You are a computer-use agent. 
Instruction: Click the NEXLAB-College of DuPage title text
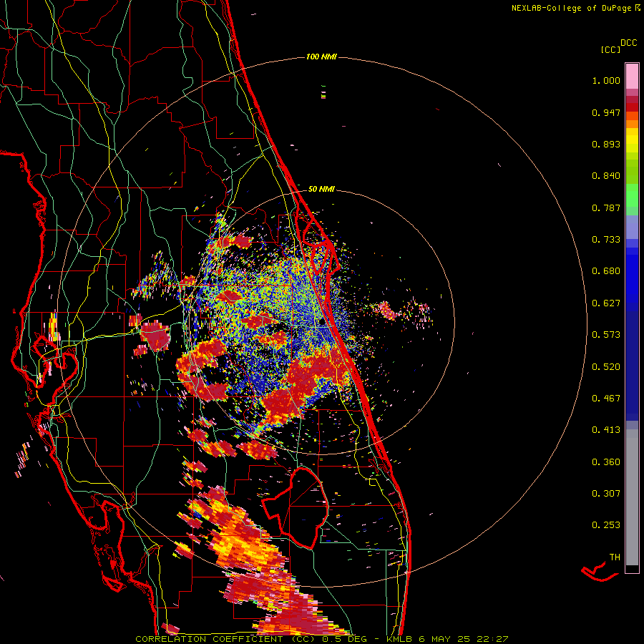(571, 8)
